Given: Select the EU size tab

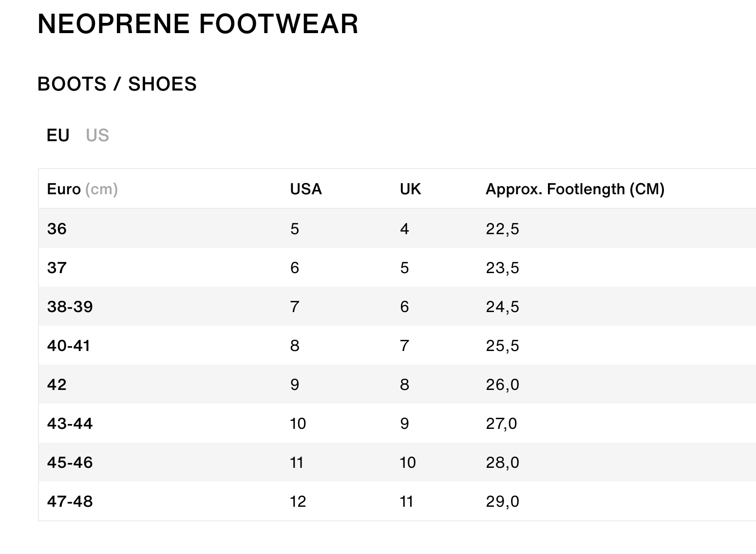Looking at the screenshot, I should pyautogui.click(x=58, y=135).
